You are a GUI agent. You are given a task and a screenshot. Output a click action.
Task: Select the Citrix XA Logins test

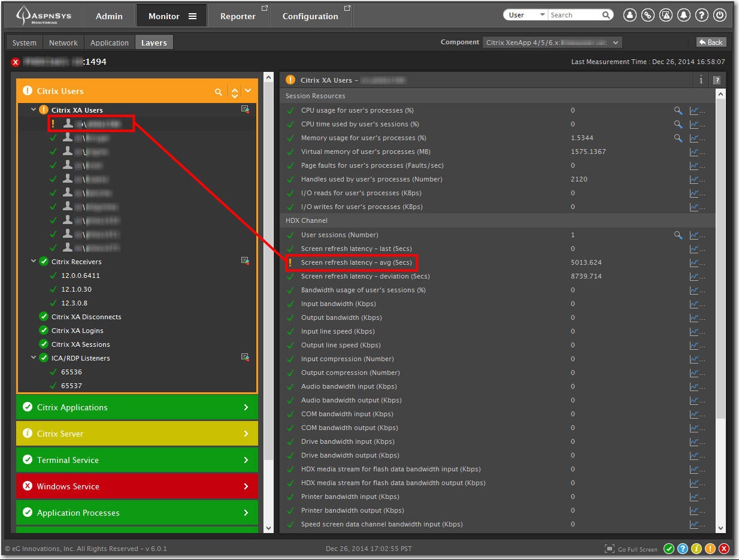tap(77, 331)
